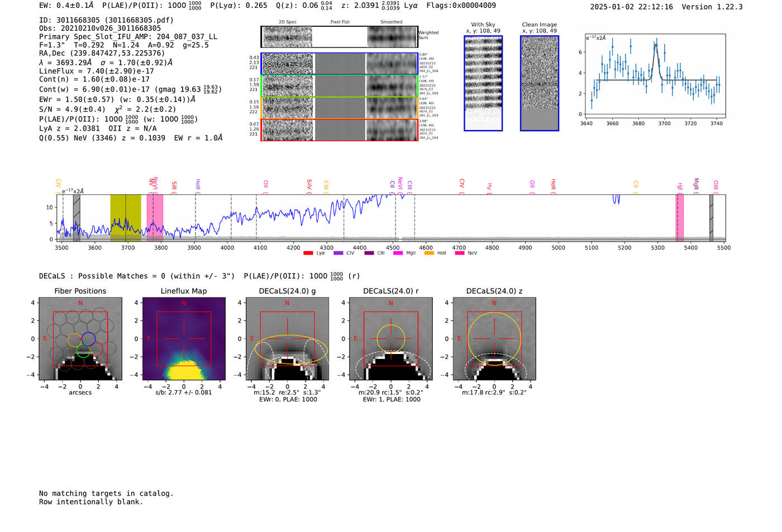Select the blue fiber circle in Fiber Positions

tap(88, 339)
